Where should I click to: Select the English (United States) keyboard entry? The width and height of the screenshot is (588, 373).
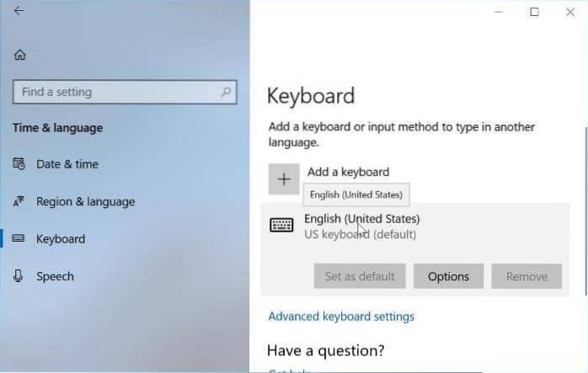(x=362, y=226)
